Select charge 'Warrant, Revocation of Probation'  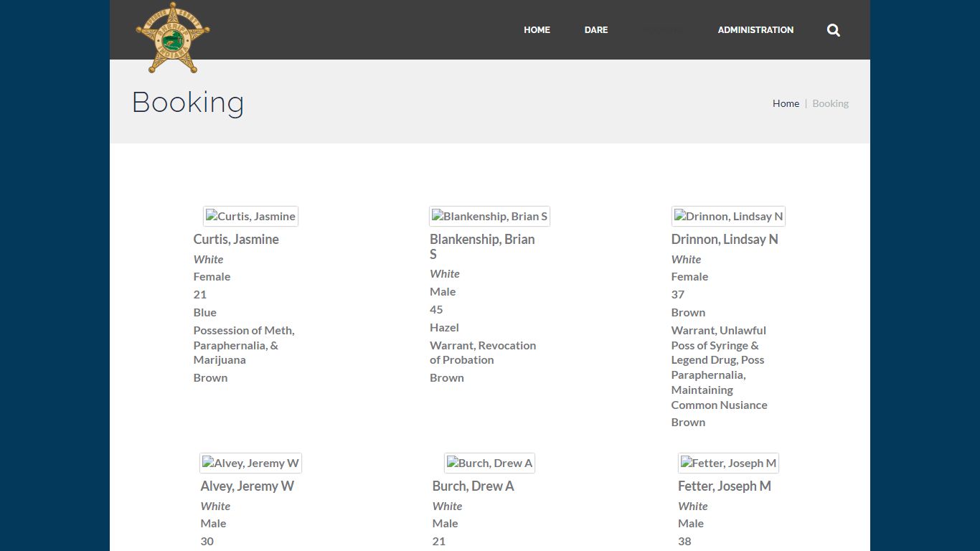click(483, 352)
